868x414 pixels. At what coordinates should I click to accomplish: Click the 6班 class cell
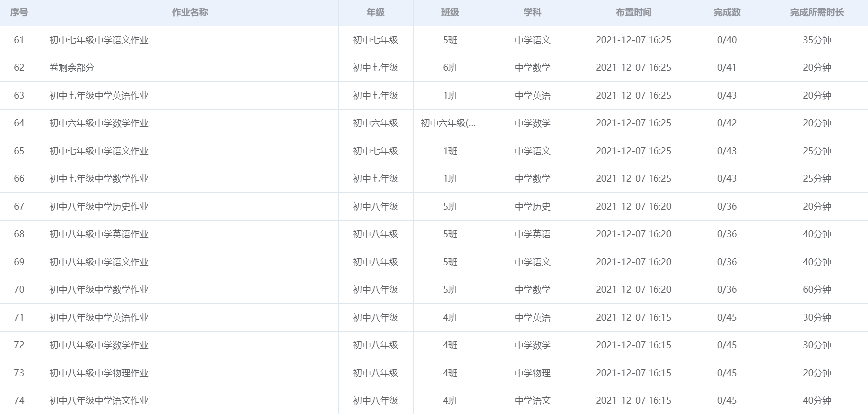[x=450, y=68]
